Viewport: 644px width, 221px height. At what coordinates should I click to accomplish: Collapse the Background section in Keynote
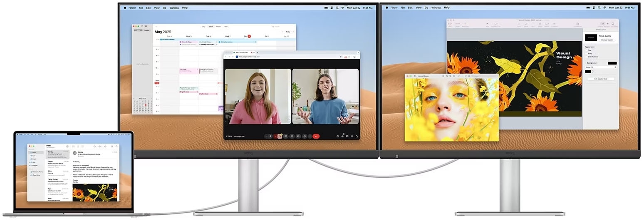[x=586, y=63]
